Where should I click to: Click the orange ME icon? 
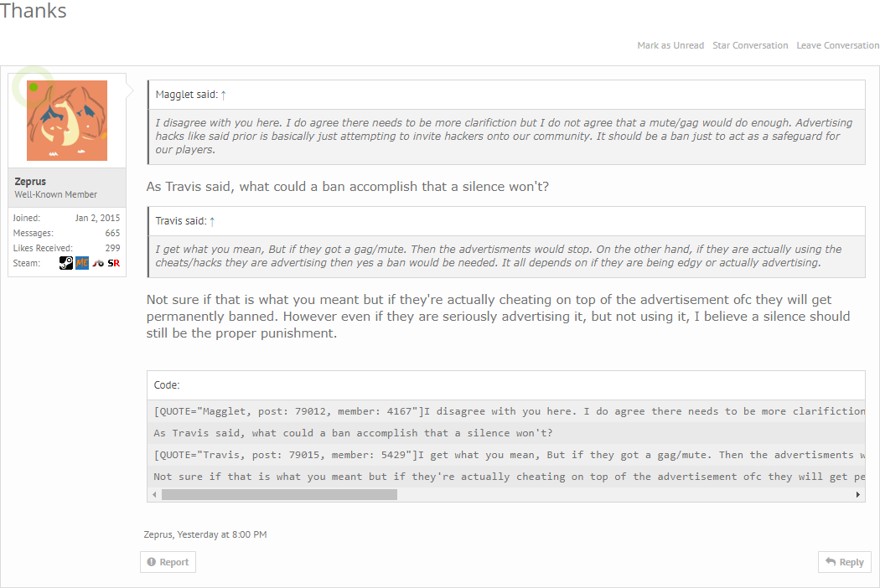[82, 263]
